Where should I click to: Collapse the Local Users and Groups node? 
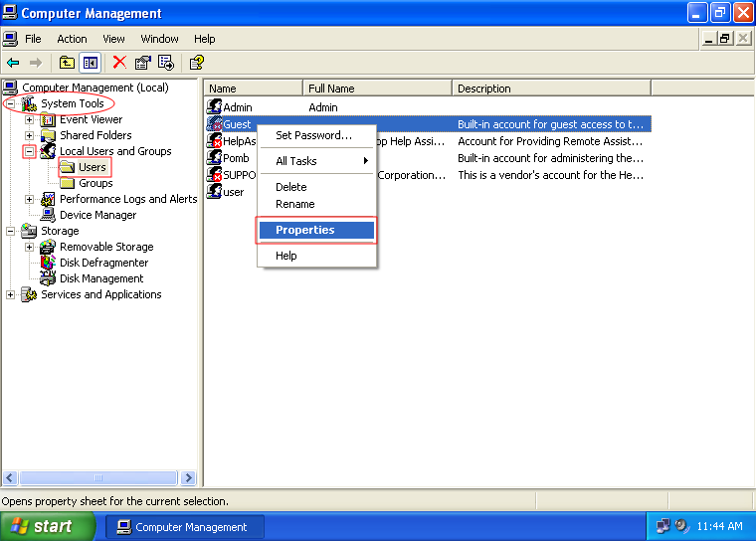pos(30,151)
